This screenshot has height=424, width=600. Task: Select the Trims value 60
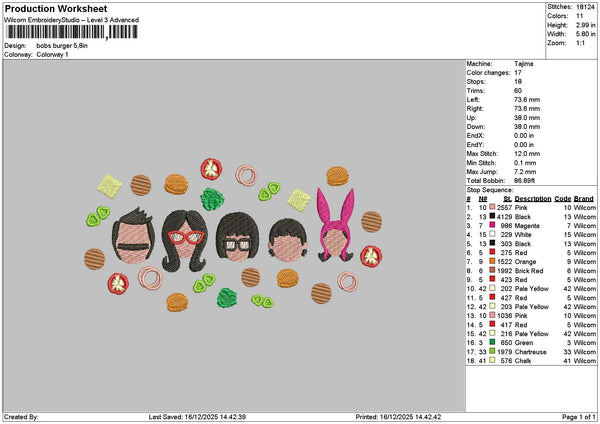(x=518, y=91)
